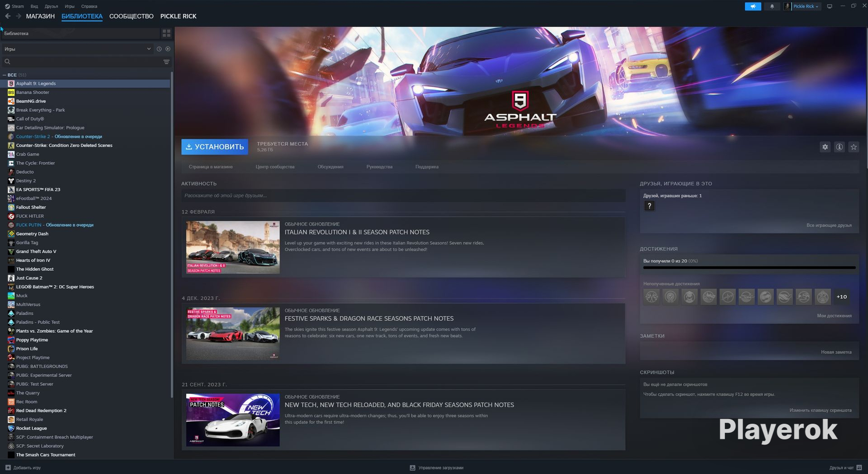Open Все играющие друзья link

click(829, 225)
